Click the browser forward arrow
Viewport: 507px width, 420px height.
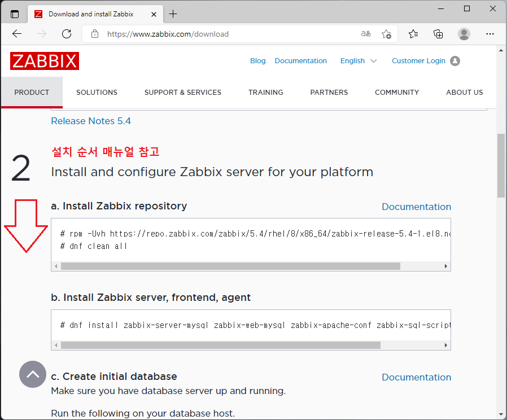(x=42, y=34)
